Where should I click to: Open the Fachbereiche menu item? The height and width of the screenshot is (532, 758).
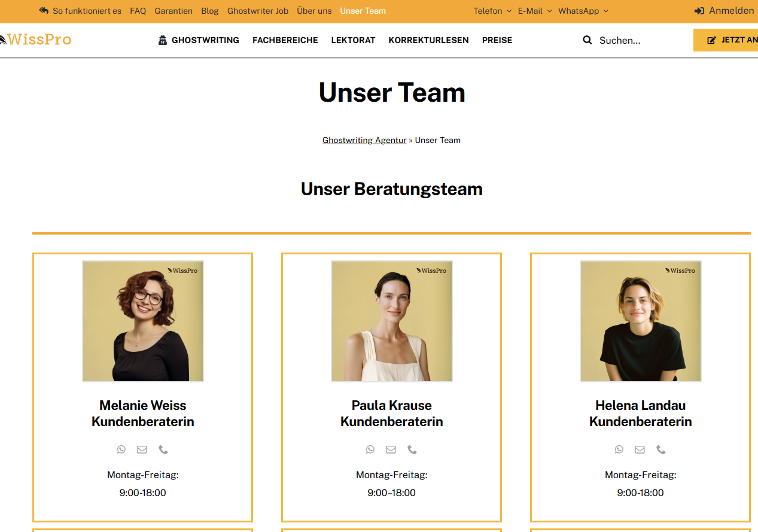point(285,40)
